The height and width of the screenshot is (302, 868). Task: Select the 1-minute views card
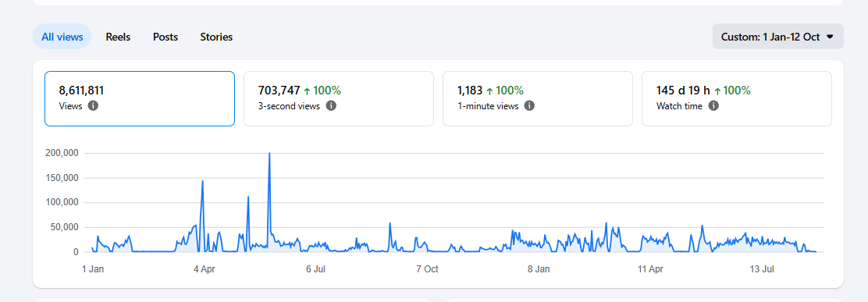pyautogui.click(x=538, y=98)
